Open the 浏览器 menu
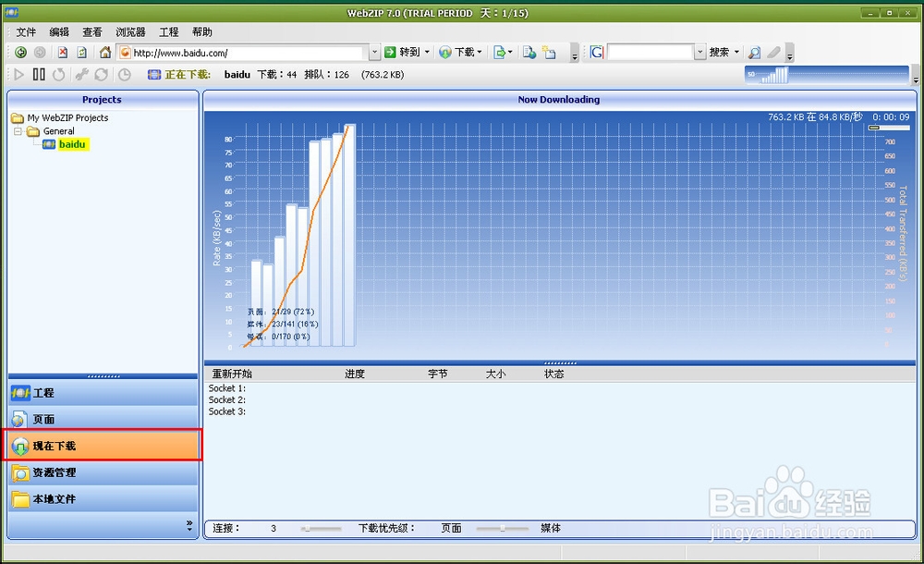 tap(130, 31)
